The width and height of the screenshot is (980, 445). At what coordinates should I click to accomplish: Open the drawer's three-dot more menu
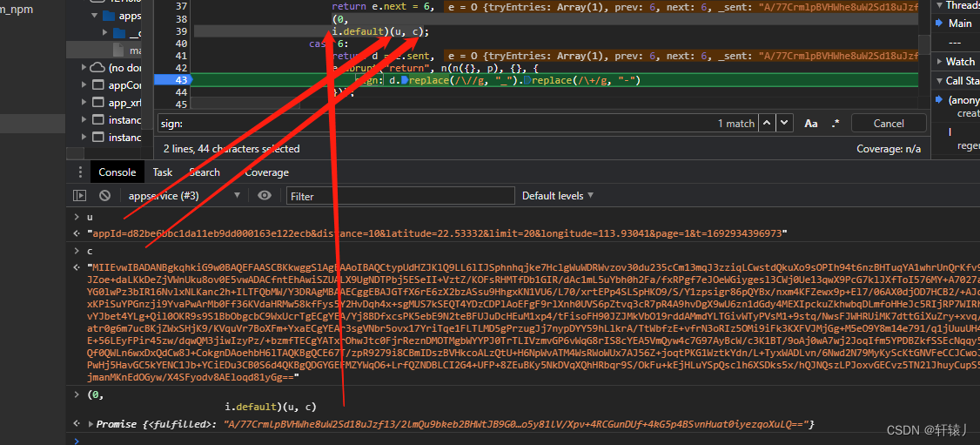(x=80, y=172)
